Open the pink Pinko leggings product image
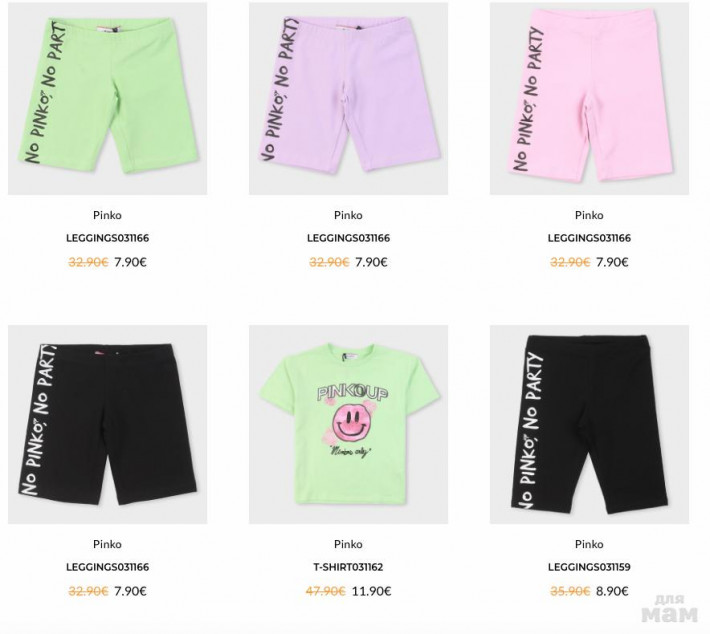 (589, 98)
